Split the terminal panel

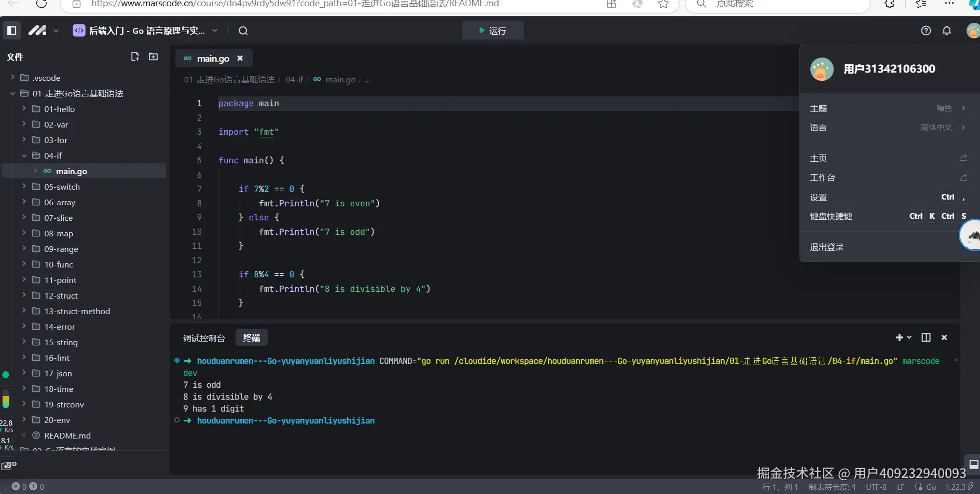coord(926,337)
